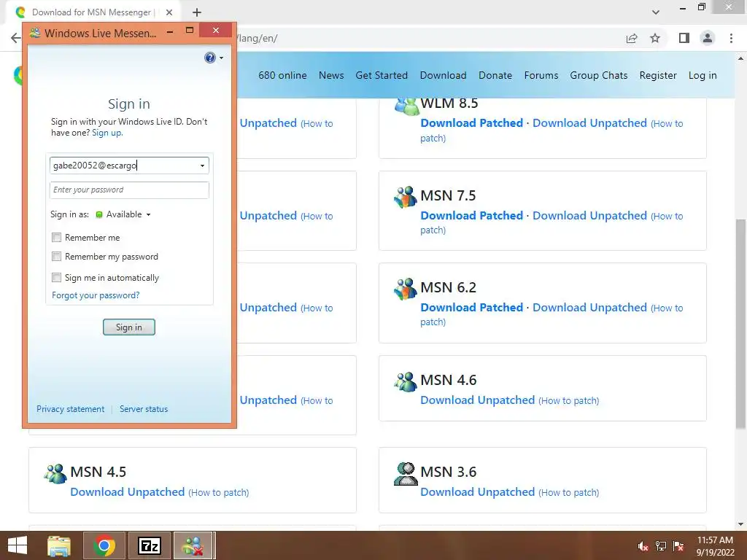Open the Available status dropdown
Viewport: 747px width, 560px height.
123,214
